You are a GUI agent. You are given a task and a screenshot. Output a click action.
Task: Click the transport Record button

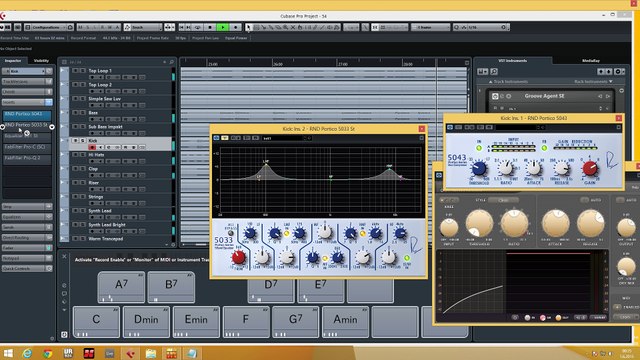coord(236,27)
